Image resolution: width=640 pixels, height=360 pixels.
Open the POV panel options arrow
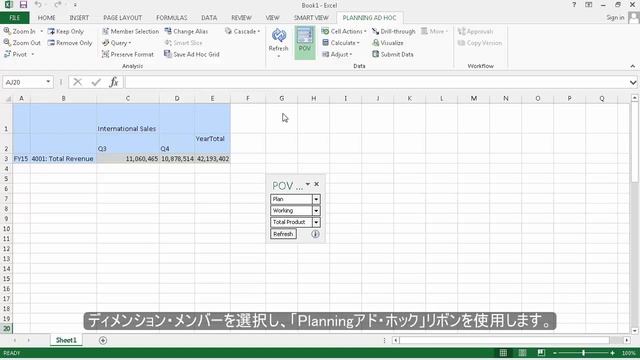point(307,184)
